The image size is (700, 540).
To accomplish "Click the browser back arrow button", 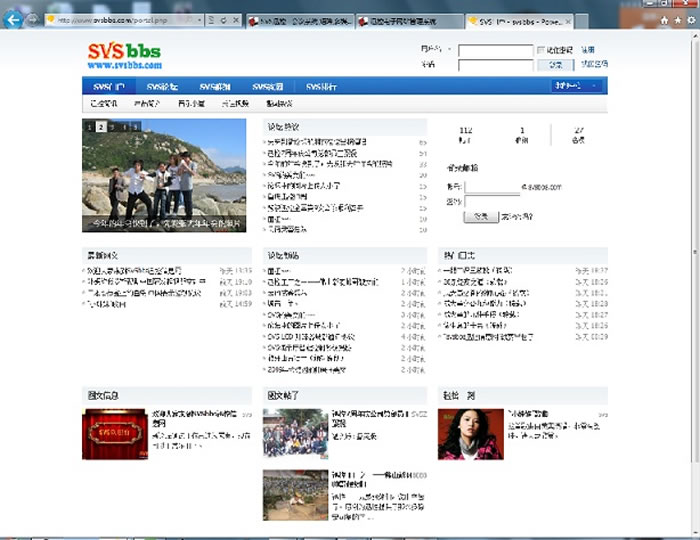I will 14,20.
